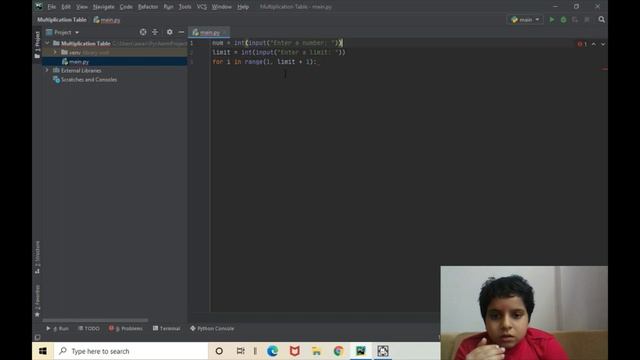Open Project panel settings gear

pos(169,32)
